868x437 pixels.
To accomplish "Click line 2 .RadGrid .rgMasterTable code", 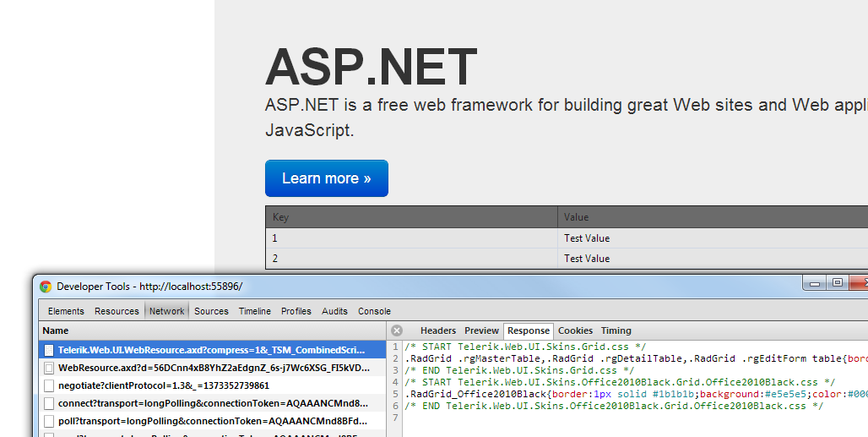I will click(x=636, y=359).
